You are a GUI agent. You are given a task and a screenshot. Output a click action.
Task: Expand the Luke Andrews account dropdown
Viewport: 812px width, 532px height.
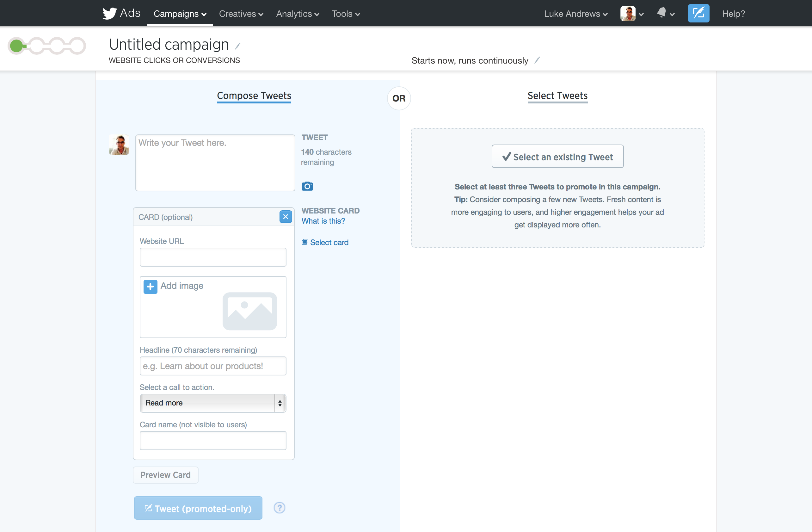575,14
